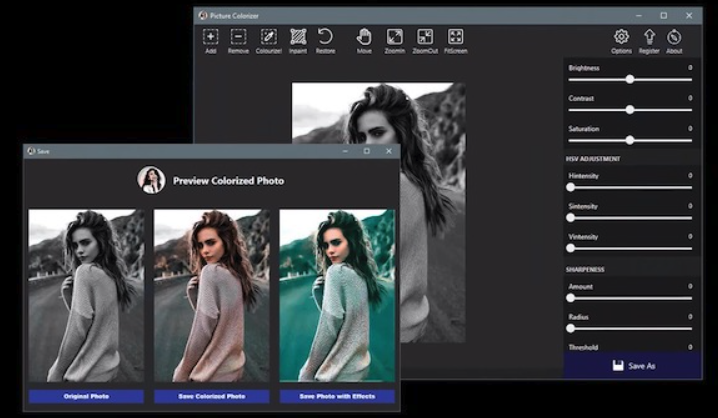Screen dimensions: 718x418
Task: Select the Remove tool
Action: 239,41
